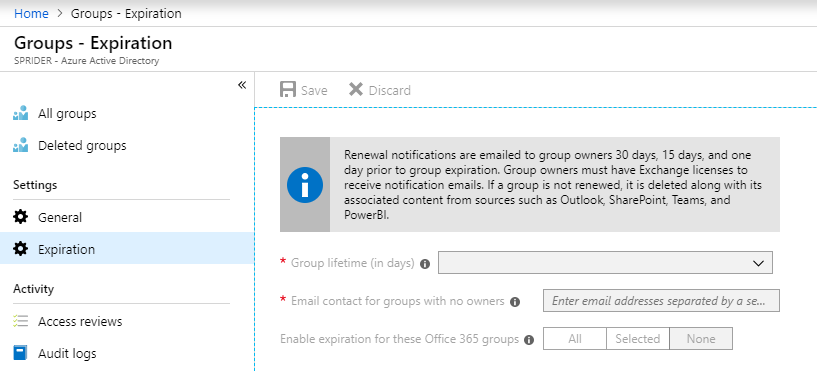Screen dimensions: 817x371
Task: Go to Home breadcrumb link
Action: (x=31, y=14)
